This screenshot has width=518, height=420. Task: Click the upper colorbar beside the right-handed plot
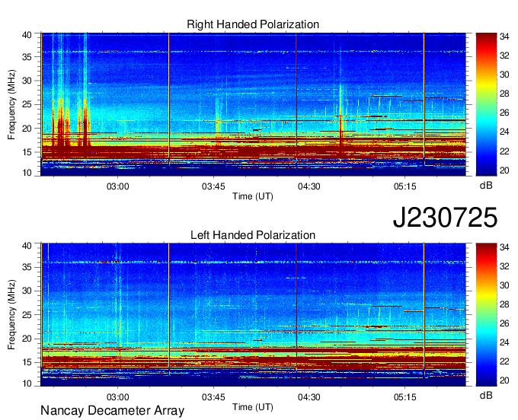click(486, 104)
